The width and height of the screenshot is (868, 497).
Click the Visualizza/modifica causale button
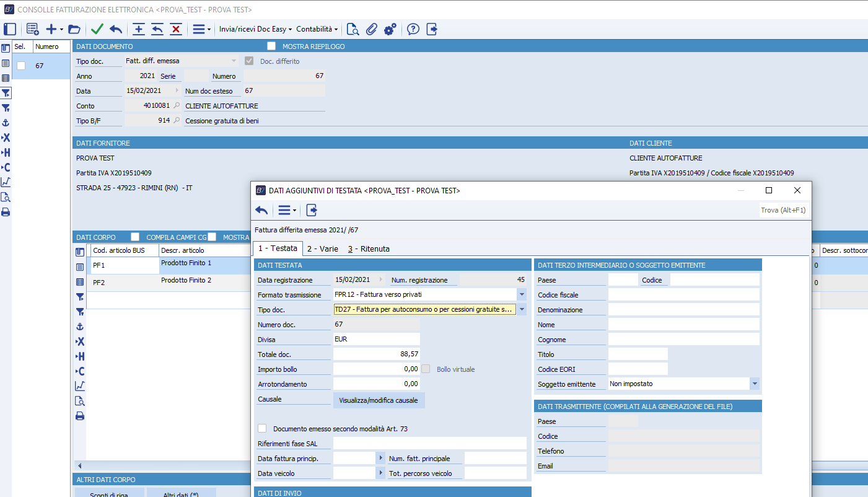tap(379, 400)
